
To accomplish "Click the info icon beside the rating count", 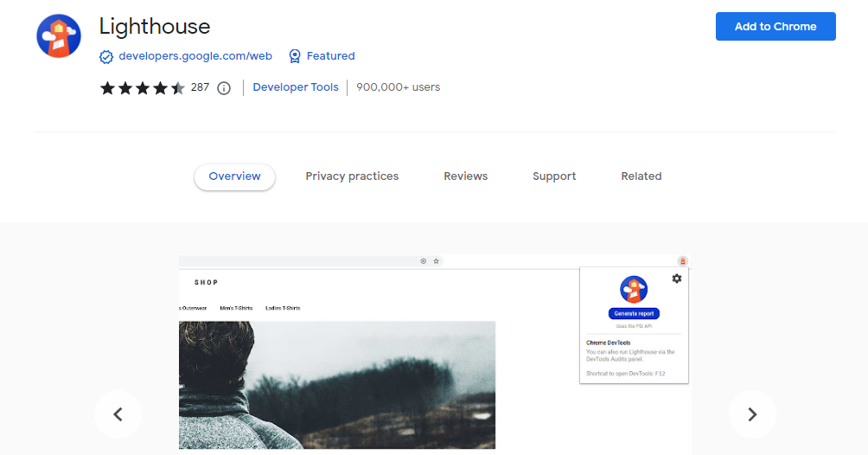I will (x=224, y=87).
